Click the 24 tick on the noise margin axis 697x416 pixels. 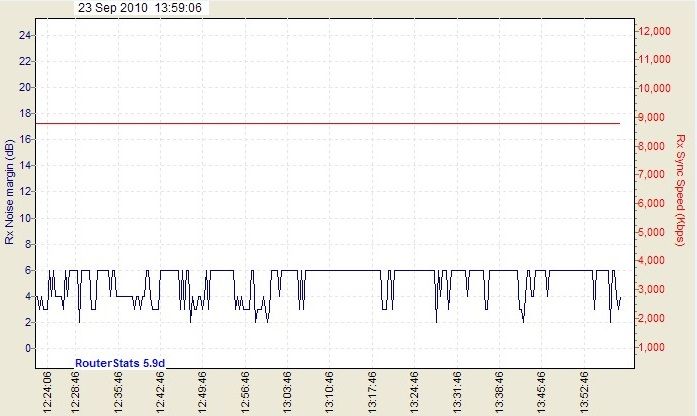tap(26, 35)
